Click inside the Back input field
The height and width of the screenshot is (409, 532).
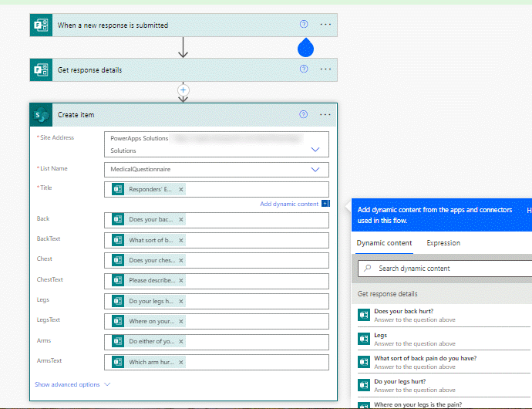(x=217, y=220)
